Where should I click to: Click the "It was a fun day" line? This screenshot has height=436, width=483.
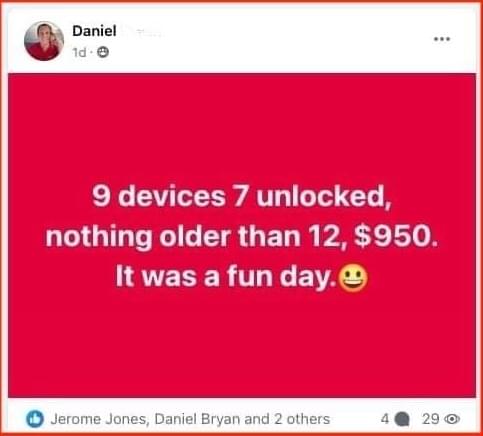tap(226, 277)
